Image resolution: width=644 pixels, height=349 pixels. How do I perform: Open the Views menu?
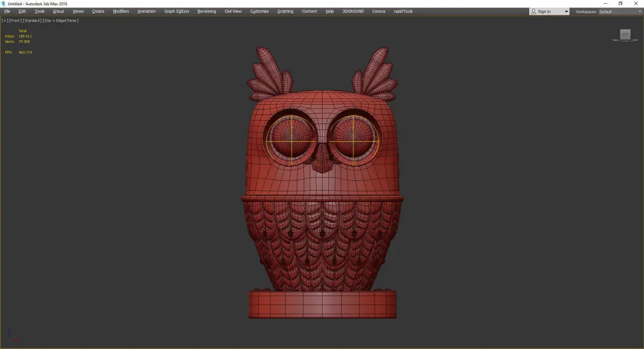[78, 11]
